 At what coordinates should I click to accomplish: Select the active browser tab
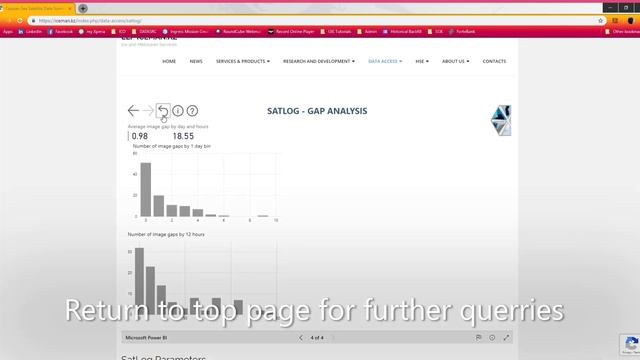coord(36,9)
